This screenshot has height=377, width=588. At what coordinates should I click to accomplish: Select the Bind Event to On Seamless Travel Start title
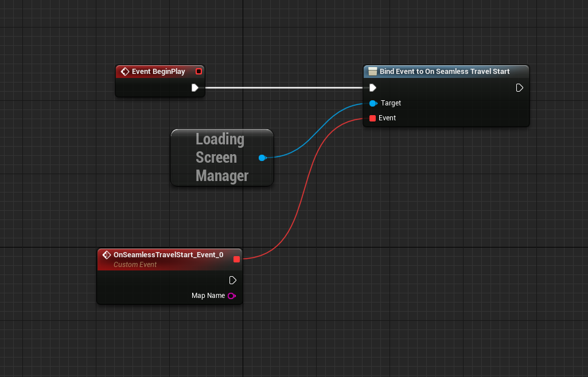(445, 72)
